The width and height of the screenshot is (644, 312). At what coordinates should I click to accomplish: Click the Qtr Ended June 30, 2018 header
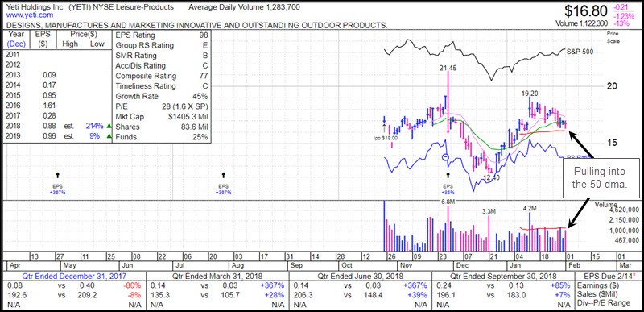(x=361, y=277)
